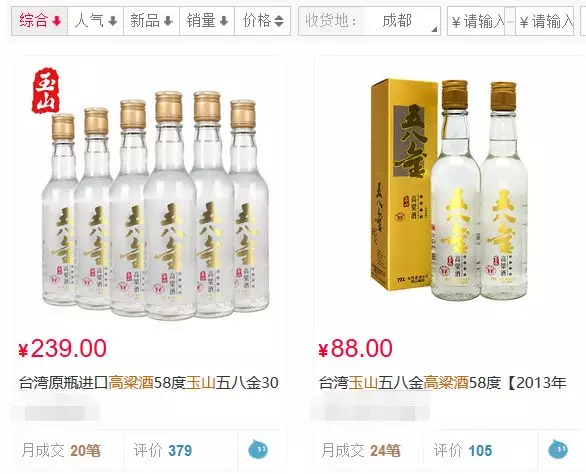586x474 pixels.
Task: Open the ¥88.00 product title link
Action: [x=443, y=382]
